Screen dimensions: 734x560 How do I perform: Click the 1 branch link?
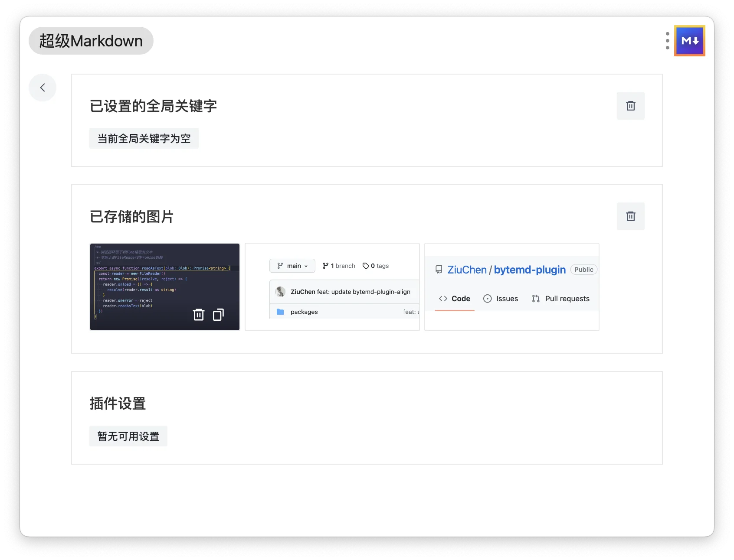[x=339, y=266]
